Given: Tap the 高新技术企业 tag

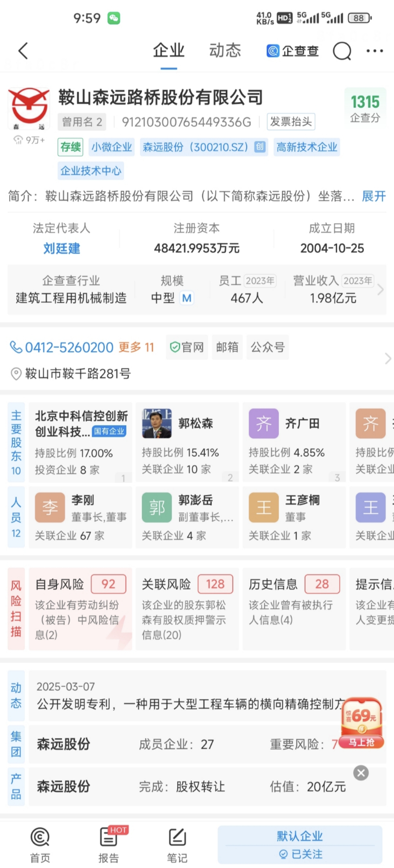Looking at the screenshot, I should click(x=307, y=147).
